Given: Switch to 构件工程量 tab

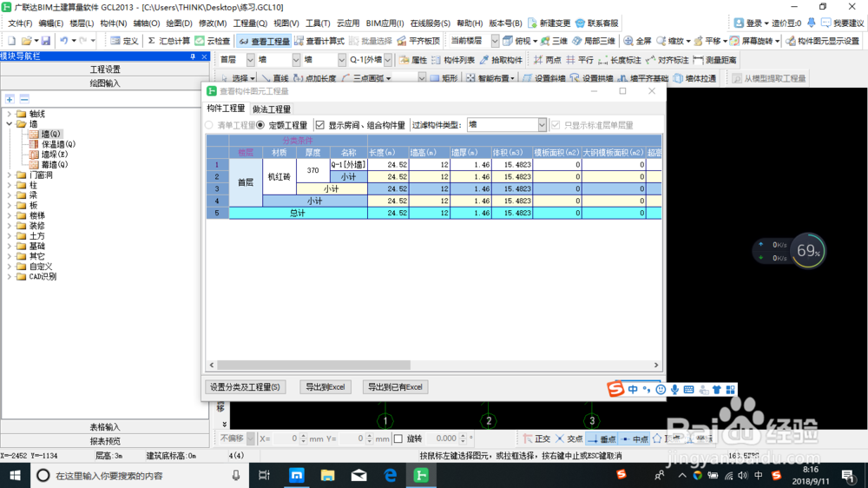Looking at the screenshot, I should pyautogui.click(x=226, y=109).
